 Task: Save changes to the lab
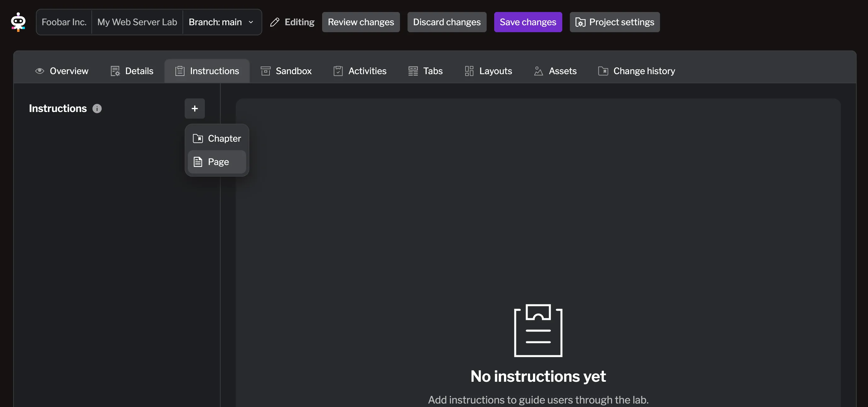pos(528,22)
